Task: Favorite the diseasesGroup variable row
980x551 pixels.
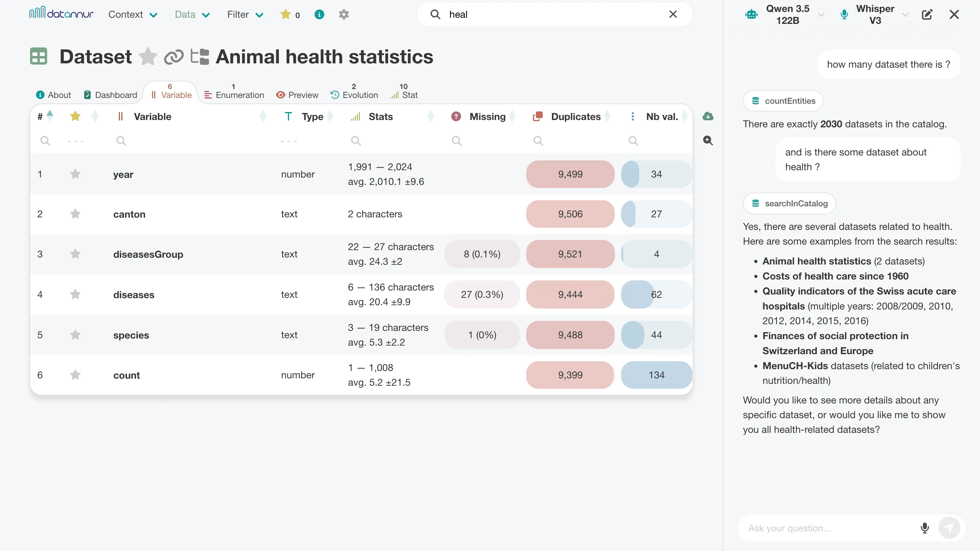Action: 75,254
